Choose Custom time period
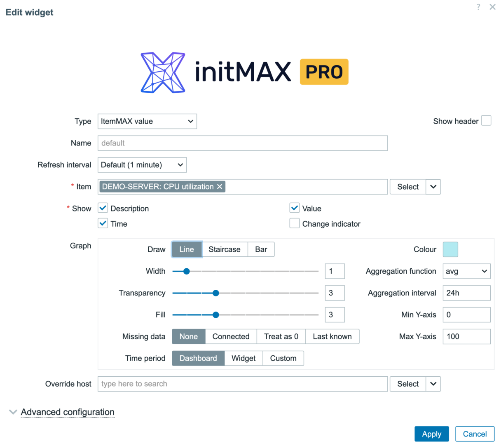This screenshot has height=448, width=501. [283, 358]
